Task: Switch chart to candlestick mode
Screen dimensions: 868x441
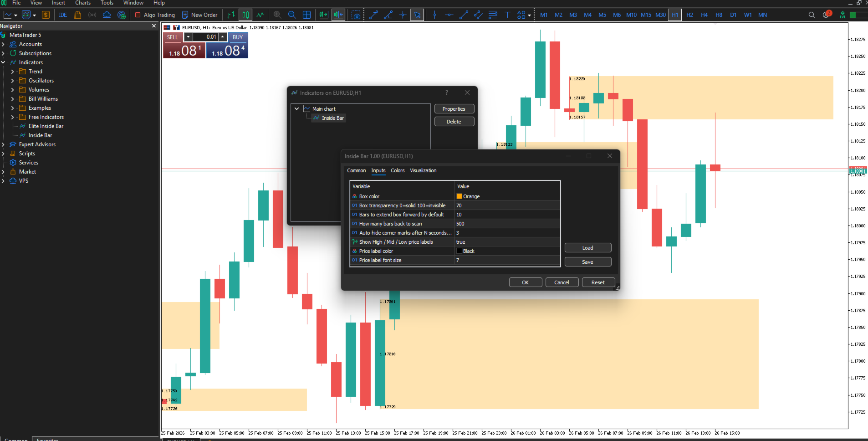Action: coord(245,15)
